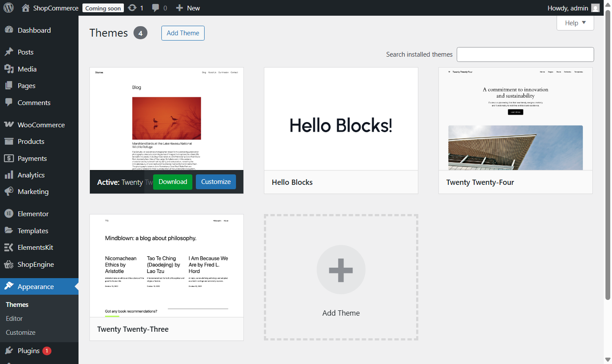Open Customize under Appearance
This screenshot has width=612, height=364.
[20, 332]
